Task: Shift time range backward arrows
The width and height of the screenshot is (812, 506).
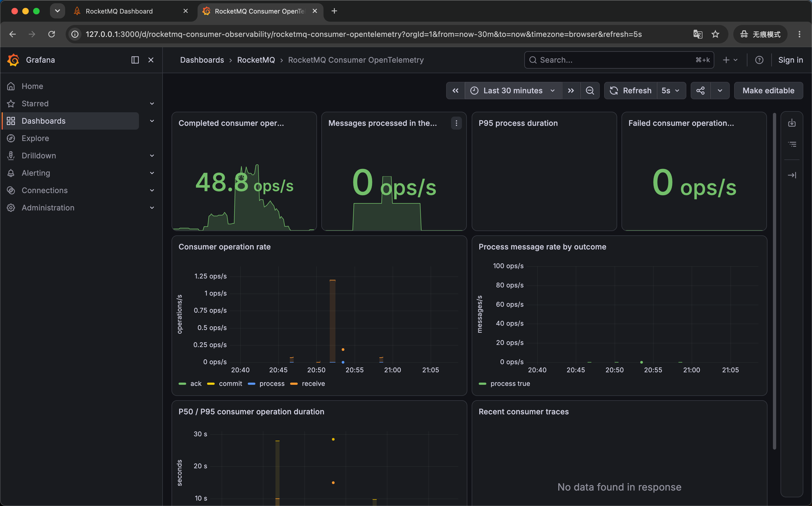Action: 455,91
